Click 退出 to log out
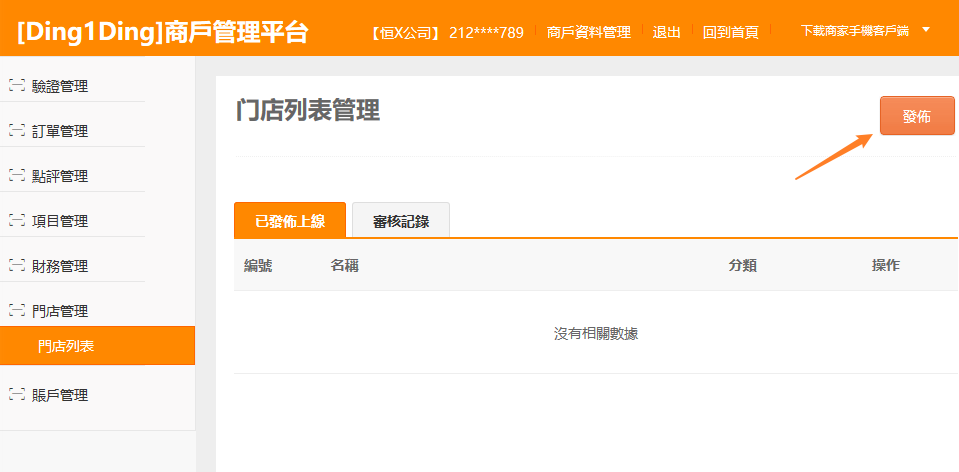 pos(666,32)
